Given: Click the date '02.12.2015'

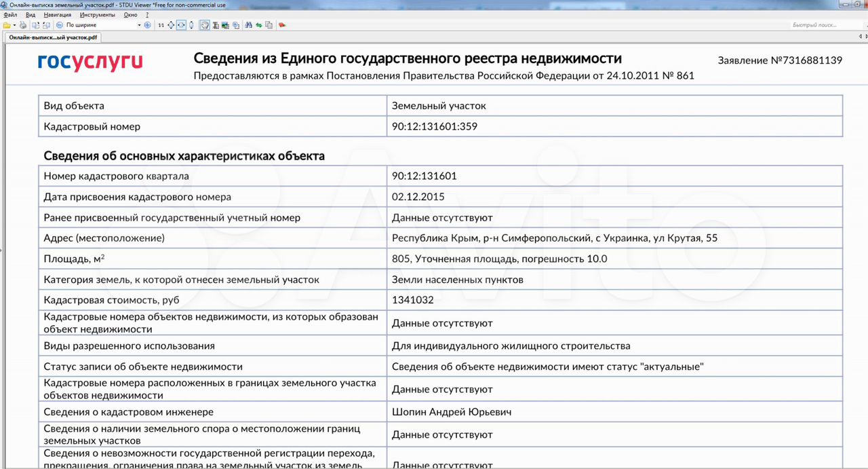Looking at the screenshot, I should (418, 197).
